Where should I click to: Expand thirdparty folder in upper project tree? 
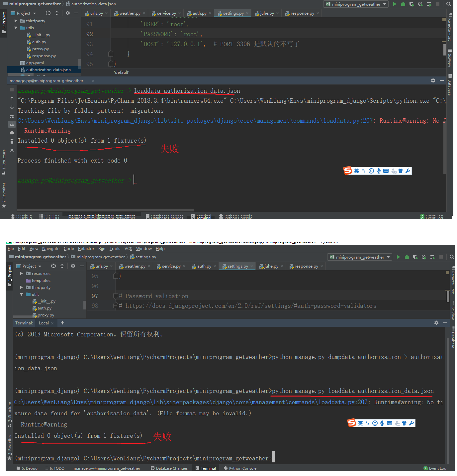(16, 21)
